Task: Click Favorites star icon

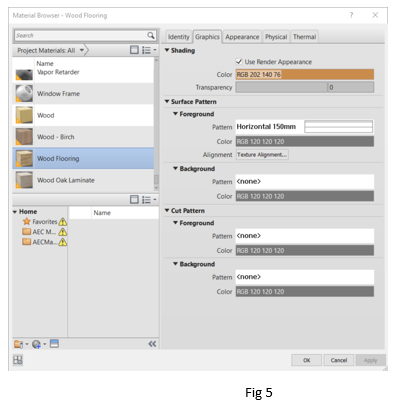Action: tap(27, 221)
